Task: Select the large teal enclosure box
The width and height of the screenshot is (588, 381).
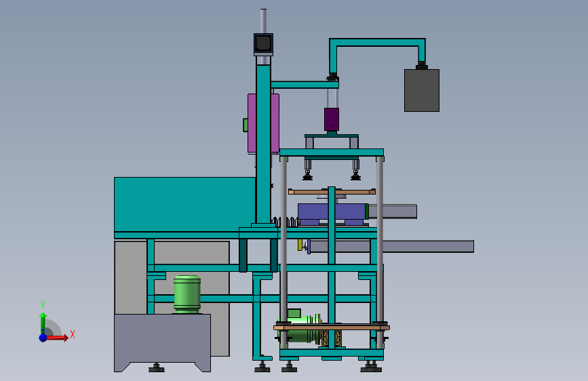Action: (184, 204)
